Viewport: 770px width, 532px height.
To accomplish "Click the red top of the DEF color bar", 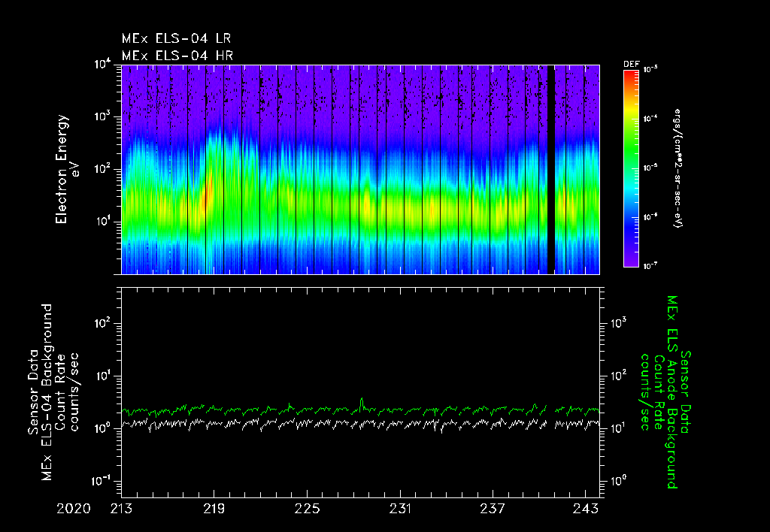I will [x=631, y=76].
